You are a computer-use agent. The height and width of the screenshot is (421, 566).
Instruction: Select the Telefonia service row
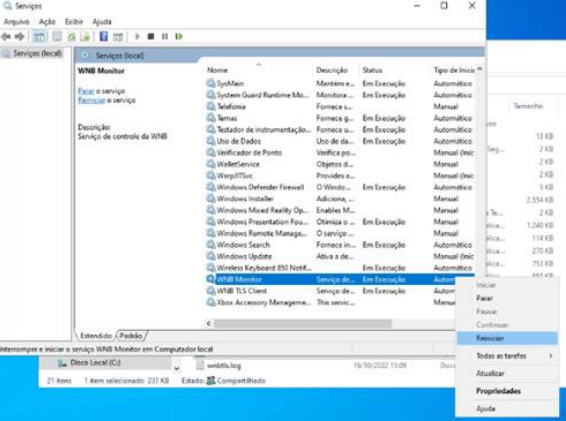[x=339, y=107]
